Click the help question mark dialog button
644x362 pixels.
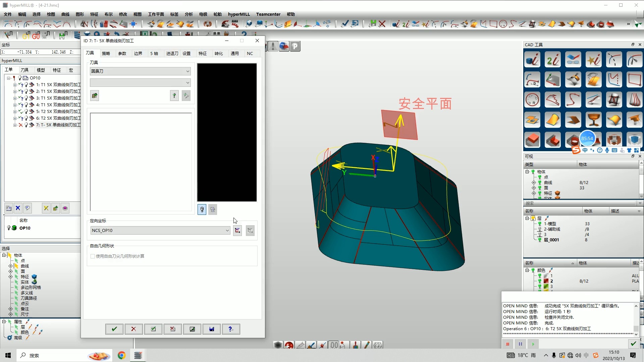[231, 329]
